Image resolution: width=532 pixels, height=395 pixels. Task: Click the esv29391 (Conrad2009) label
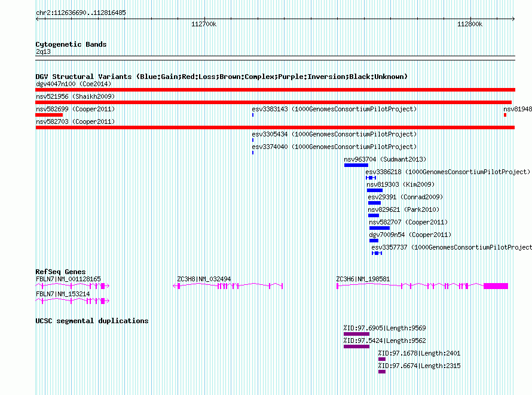405,197
